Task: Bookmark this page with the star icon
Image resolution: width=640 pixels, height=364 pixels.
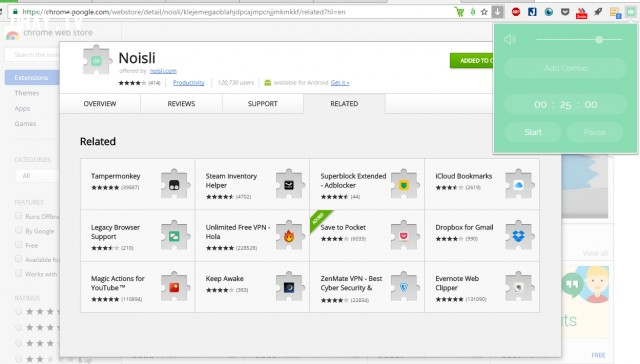Action: [x=484, y=12]
